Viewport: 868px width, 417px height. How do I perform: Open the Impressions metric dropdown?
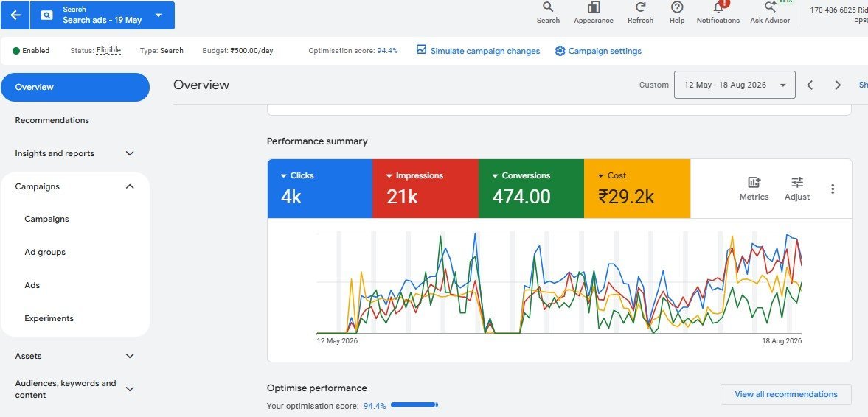click(x=414, y=175)
